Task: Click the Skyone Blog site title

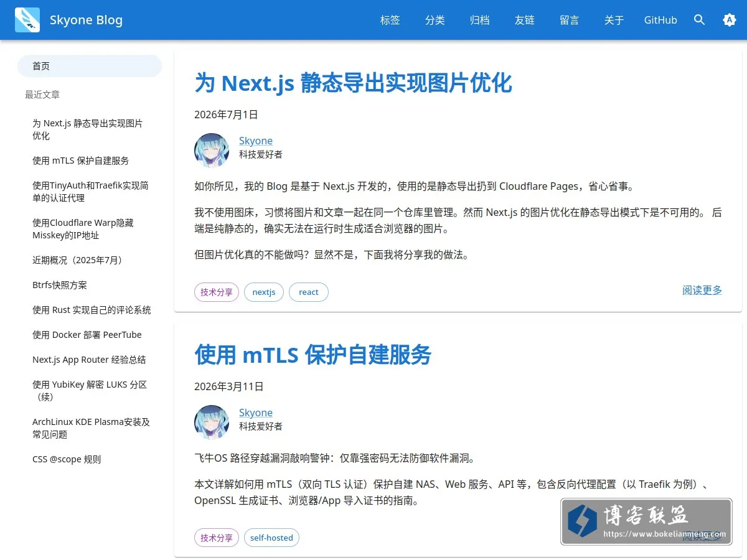Action: pyautogui.click(x=86, y=20)
